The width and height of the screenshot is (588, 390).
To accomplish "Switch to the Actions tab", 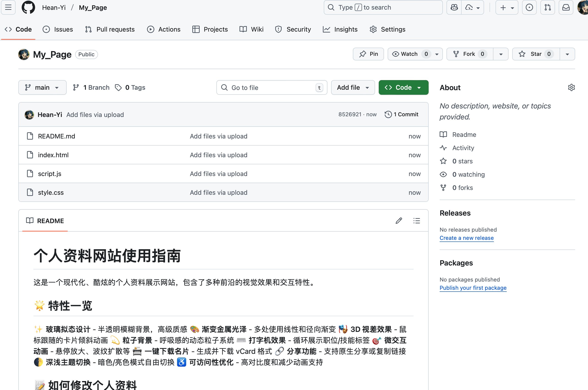I will pyautogui.click(x=164, y=29).
